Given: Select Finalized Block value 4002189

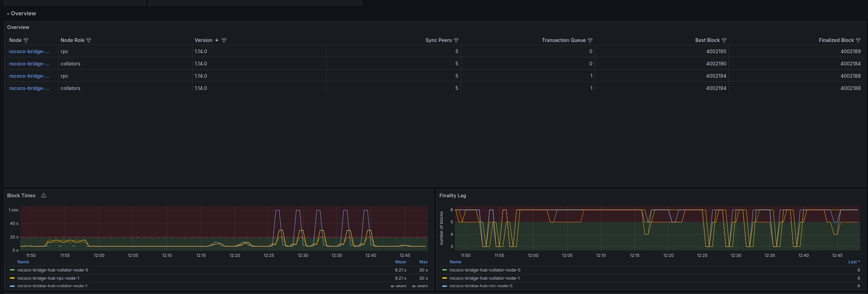Looking at the screenshot, I should click(x=851, y=51).
